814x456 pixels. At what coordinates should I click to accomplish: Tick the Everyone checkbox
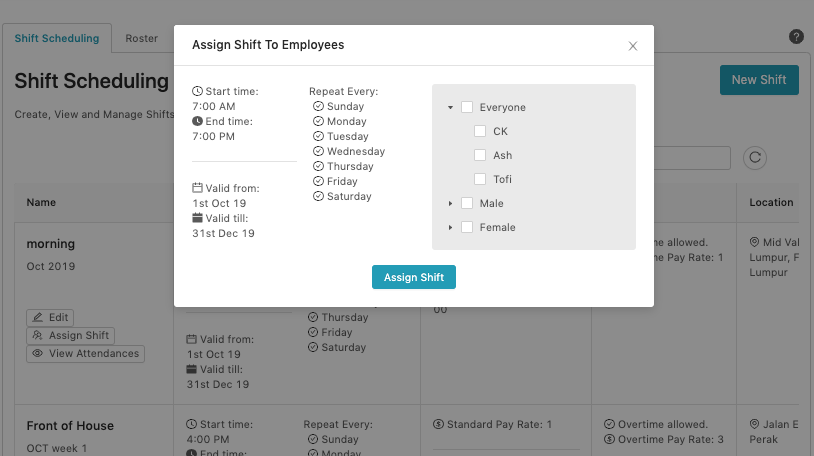coord(467,107)
